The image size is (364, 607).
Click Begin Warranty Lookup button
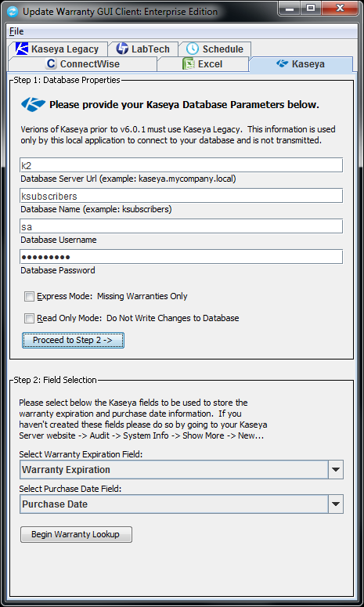76,534
